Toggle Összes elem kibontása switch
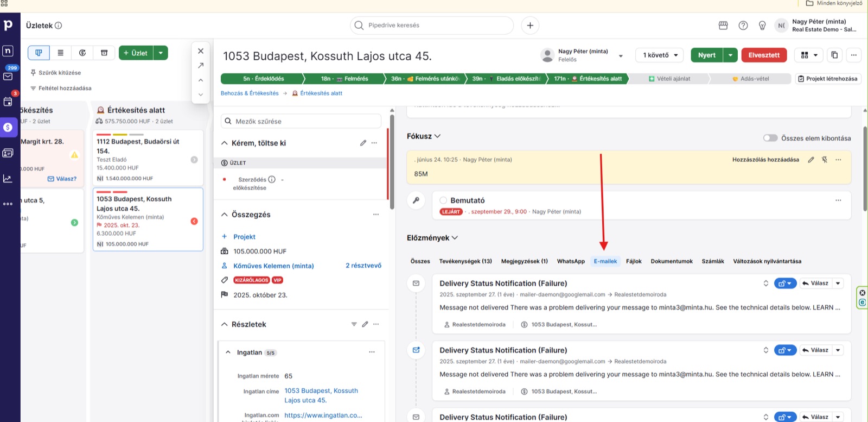This screenshot has height=422, width=868. [x=770, y=138]
